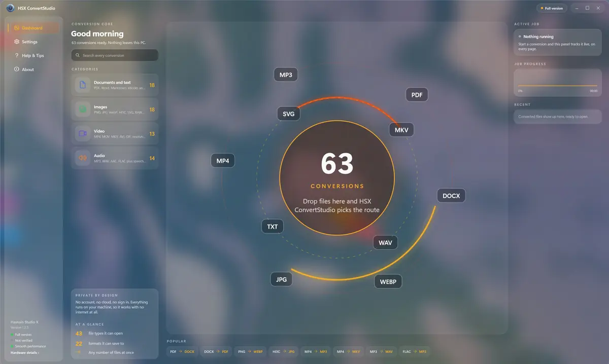609x364 pixels.
Task: Click the Help question mark icon
Action: (17, 55)
